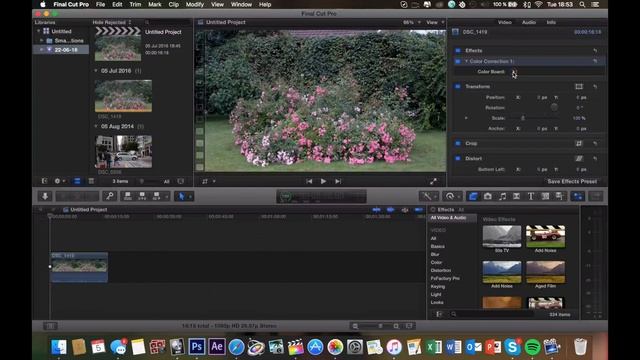Select the 50s TV effect thumbnail
The image size is (640, 360).
click(x=502, y=237)
